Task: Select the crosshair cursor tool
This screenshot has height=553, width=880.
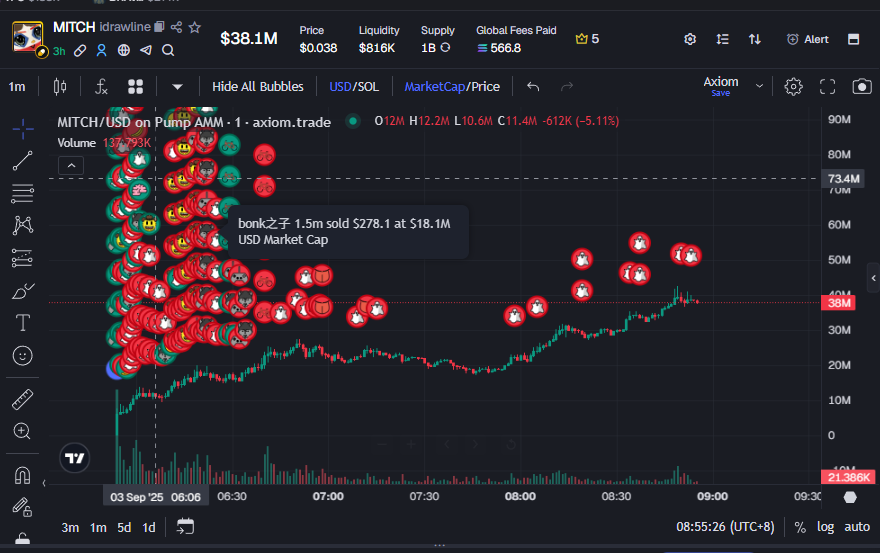Action: point(23,129)
